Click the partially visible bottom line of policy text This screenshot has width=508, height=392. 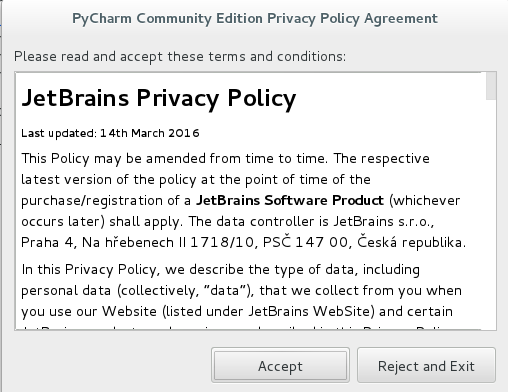(x=235, y=328)
